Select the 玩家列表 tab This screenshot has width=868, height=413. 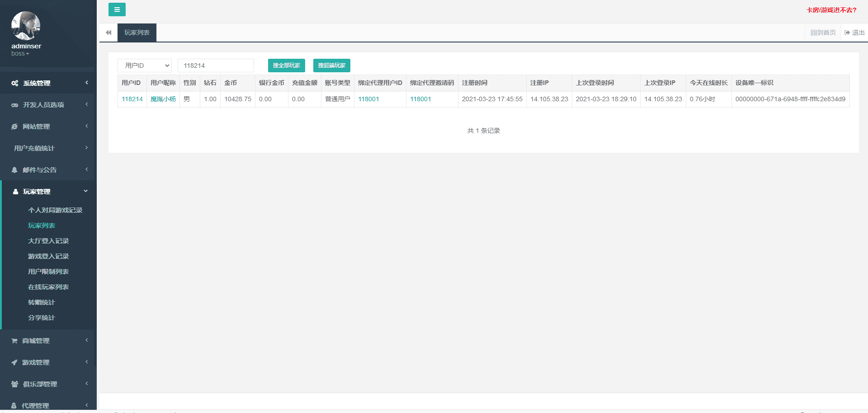(137, 33)
